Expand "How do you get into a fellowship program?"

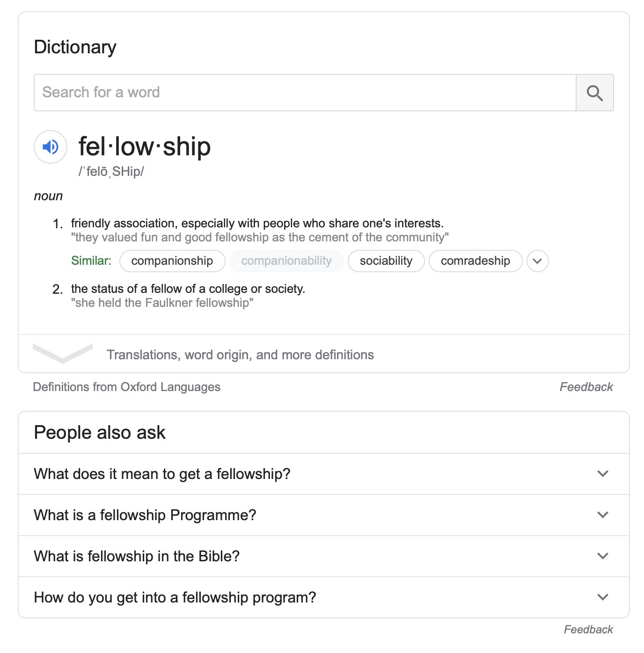tap(323, 597)
